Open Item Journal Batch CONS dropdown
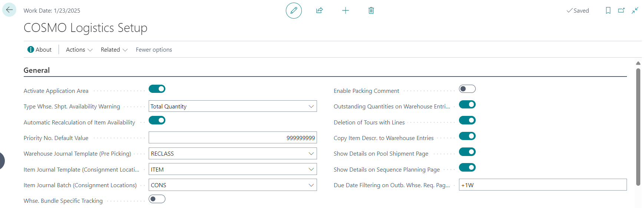 coord(311,185)
